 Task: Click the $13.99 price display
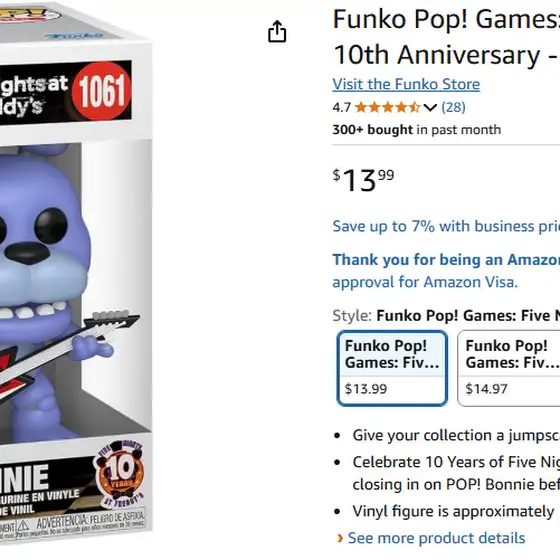tap(363, 180)
